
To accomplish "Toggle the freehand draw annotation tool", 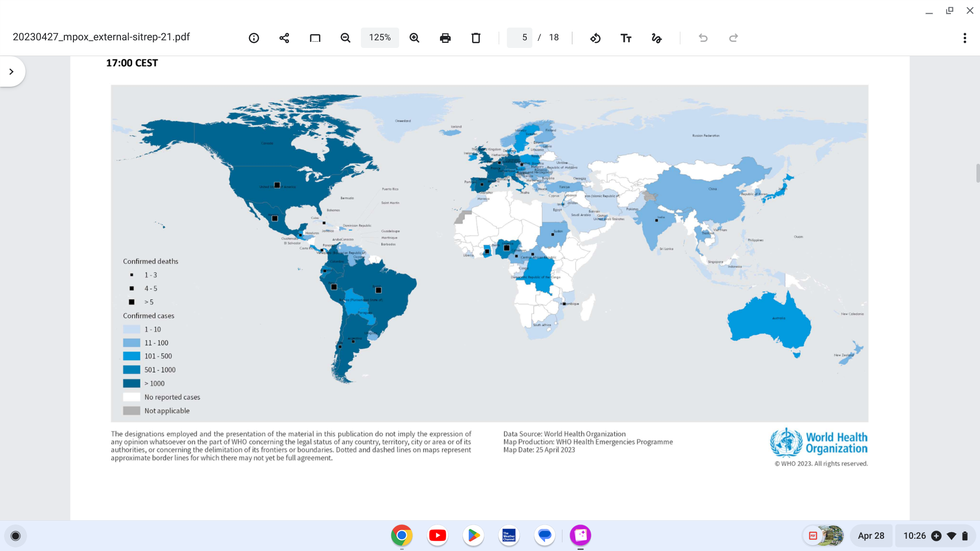I will pyautogui.click(x=656, y=38).
